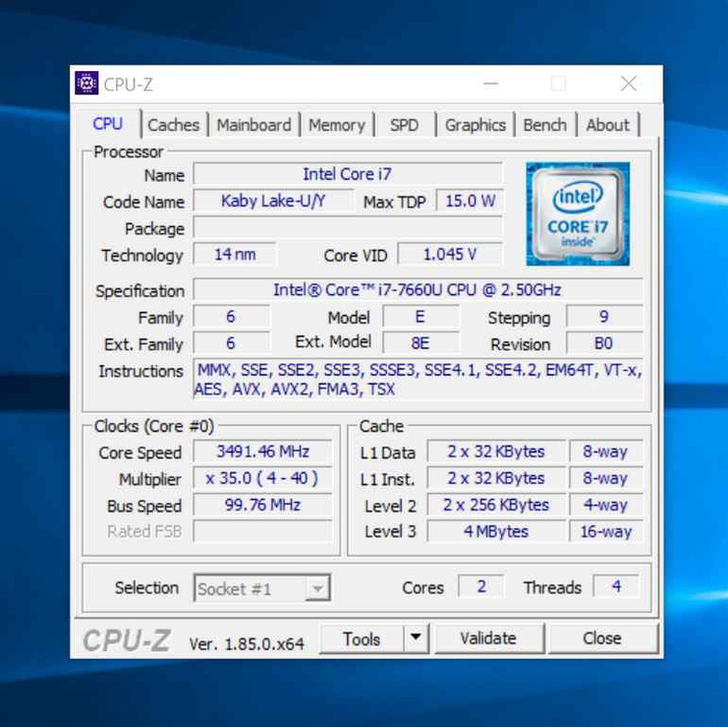Click the CPU-Z app icon in title bar

coord(87,83)
